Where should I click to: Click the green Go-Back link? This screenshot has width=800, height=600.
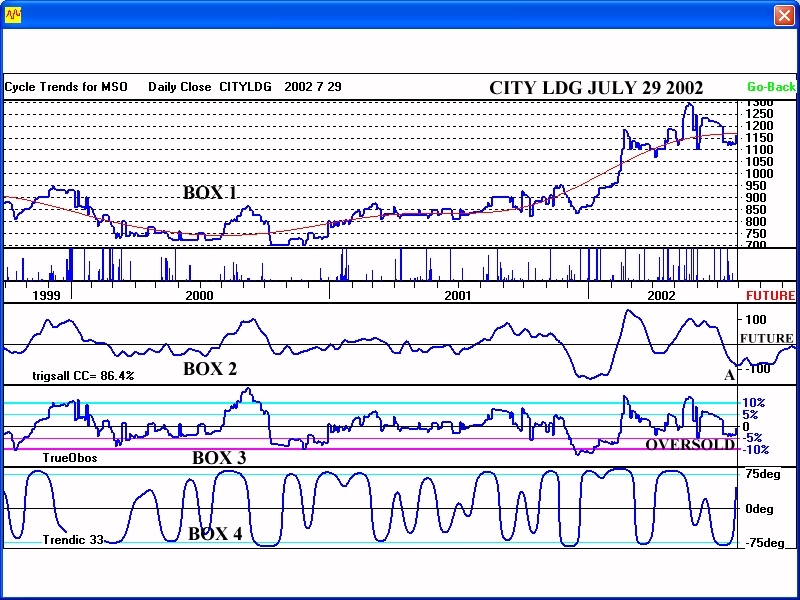(771, 87)
